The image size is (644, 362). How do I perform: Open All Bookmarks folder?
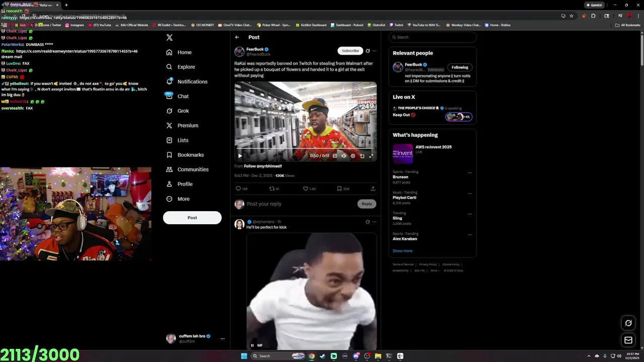[x=628, y=25]
